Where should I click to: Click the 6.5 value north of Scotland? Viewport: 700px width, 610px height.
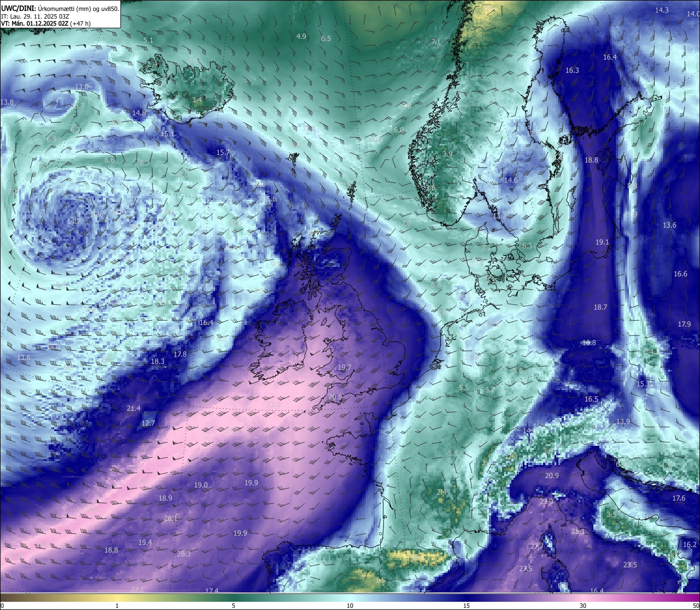326,39
